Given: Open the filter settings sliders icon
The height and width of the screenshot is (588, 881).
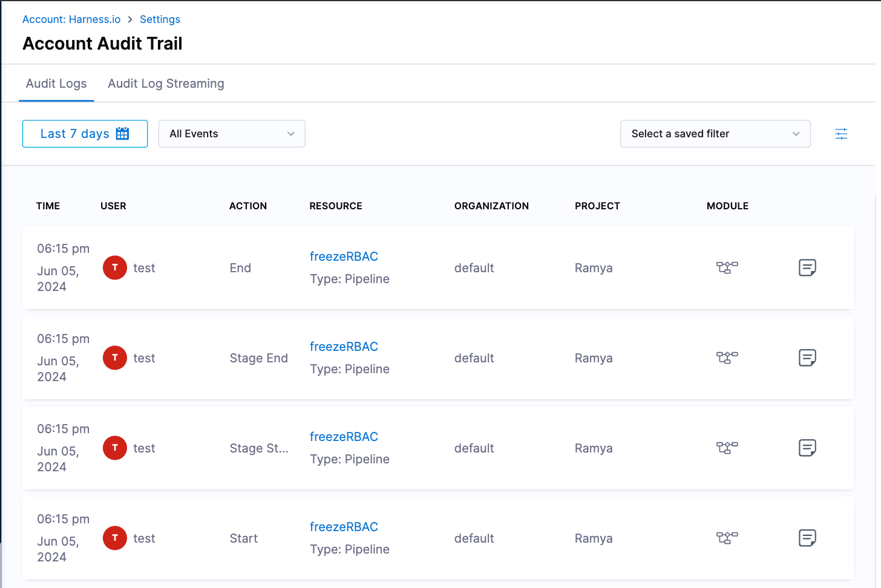Looking at the screenshot, I should pos(841,134).
